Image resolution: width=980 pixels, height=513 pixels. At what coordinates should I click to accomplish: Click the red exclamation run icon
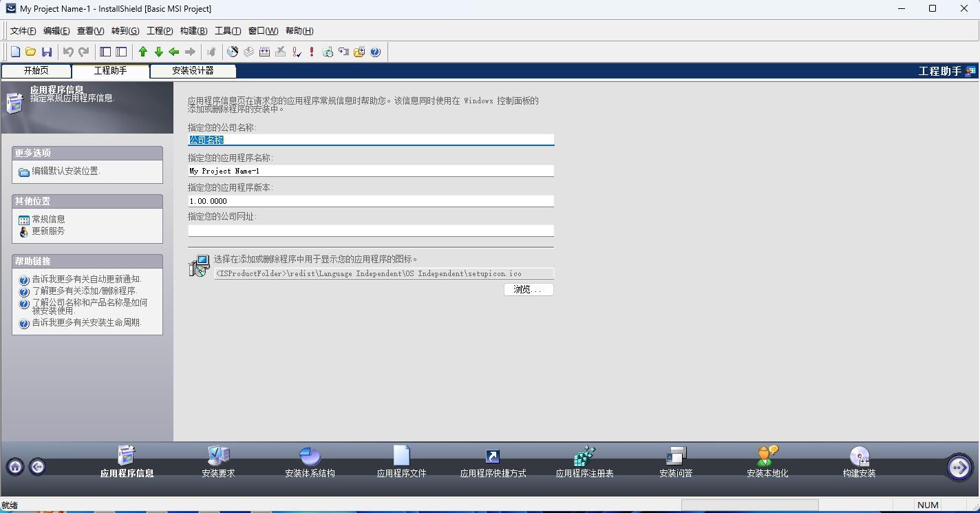(x=312, y=52)
